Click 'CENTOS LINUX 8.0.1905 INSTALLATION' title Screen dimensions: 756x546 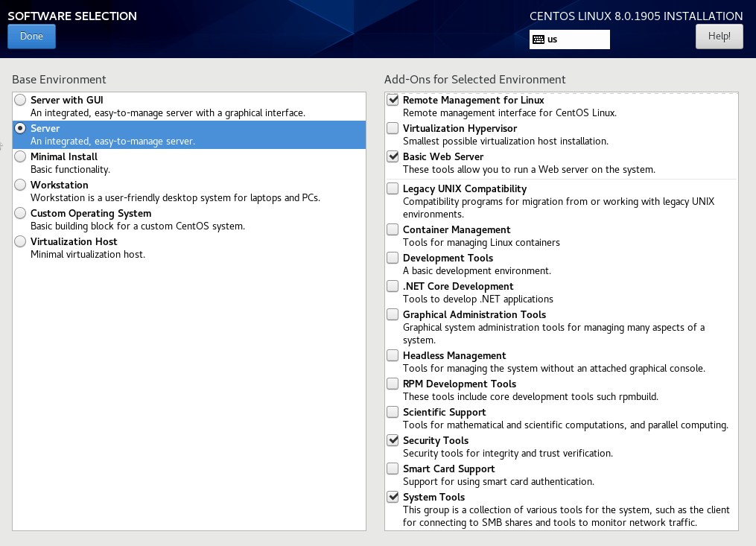(636, 16)
